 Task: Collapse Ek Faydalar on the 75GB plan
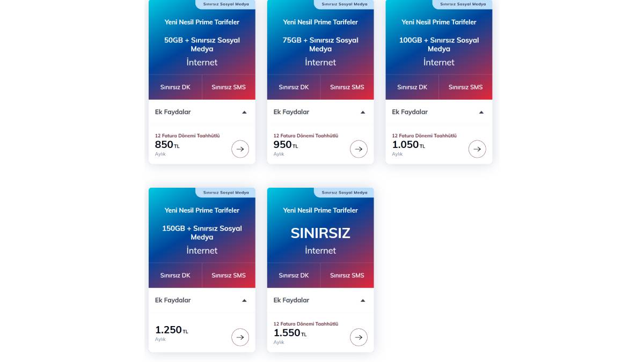(363, 112)
